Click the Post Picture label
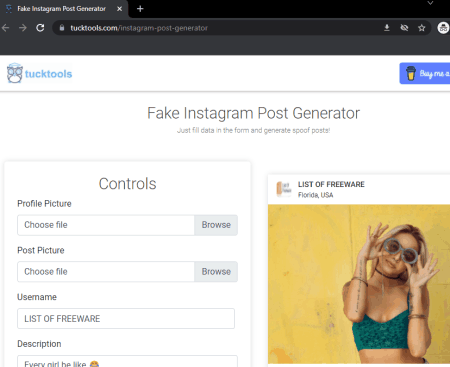 (41, 250)
